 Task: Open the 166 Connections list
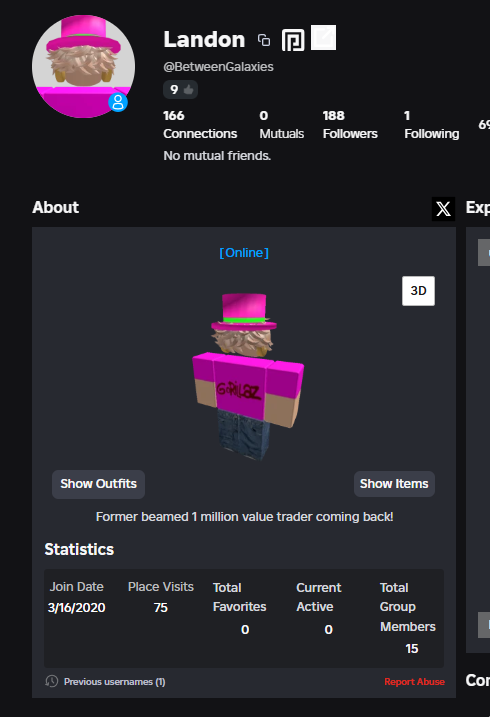click(200, 124)
